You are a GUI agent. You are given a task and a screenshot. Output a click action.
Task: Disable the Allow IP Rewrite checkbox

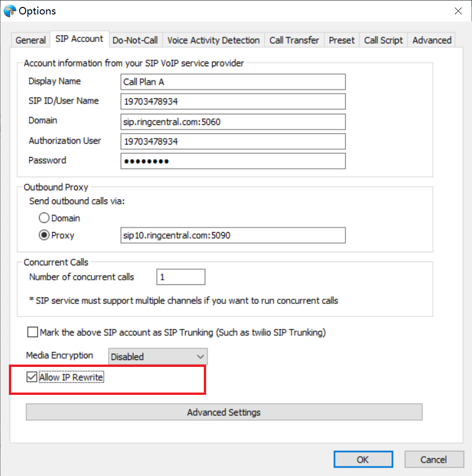click(31, 377)
